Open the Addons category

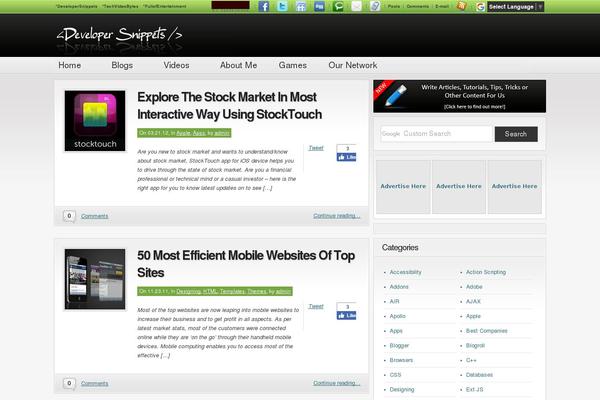point(399,287)
